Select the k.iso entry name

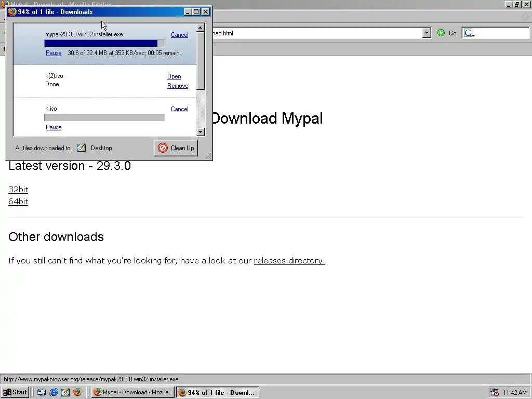(x=51, y=109)
